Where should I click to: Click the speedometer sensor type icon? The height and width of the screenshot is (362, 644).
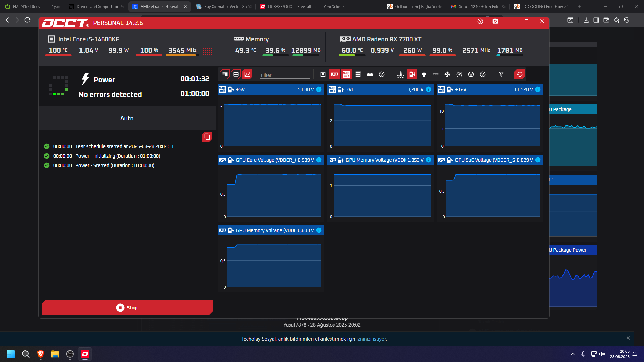(x=459, y=74)
